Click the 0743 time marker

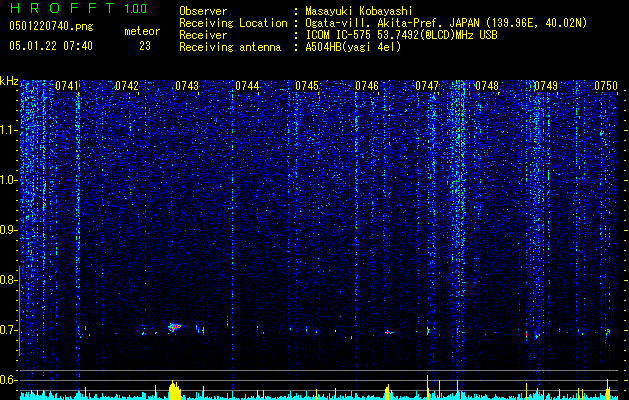tap(187, 86)
